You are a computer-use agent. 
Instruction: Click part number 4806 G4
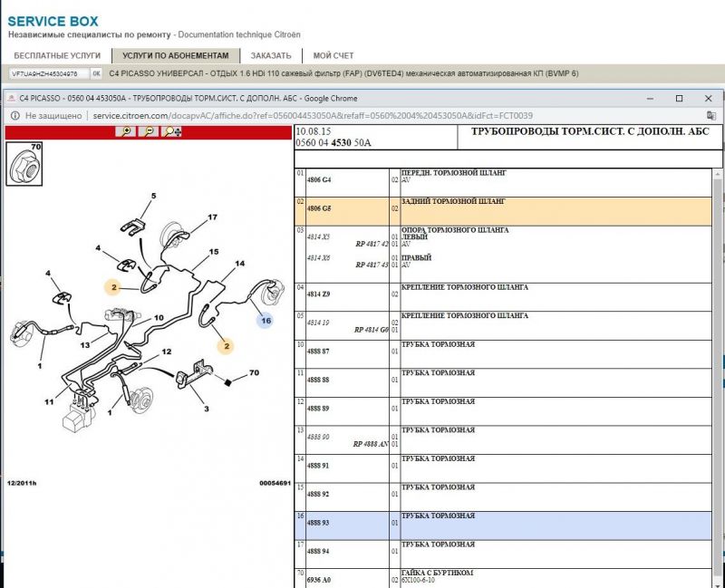(320, 179)
